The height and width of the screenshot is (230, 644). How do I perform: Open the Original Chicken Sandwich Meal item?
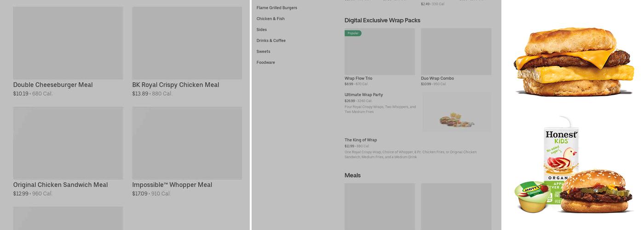pos(60,184)
